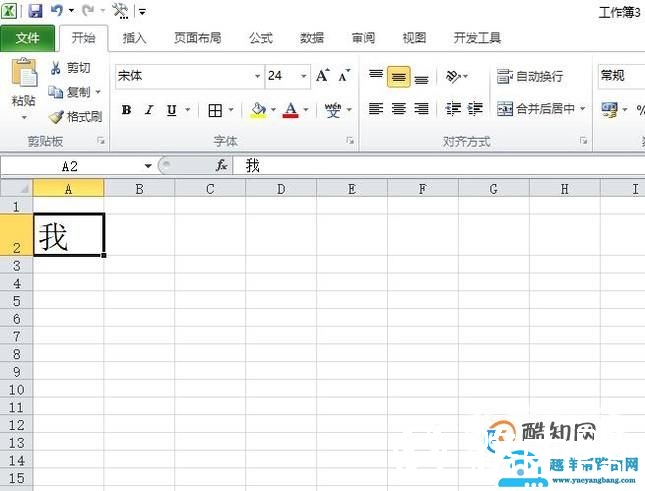The width and height of the screenshot is (645, 491).
Task: Click Merge & Center (合并后居中) button
Action: 536,109
